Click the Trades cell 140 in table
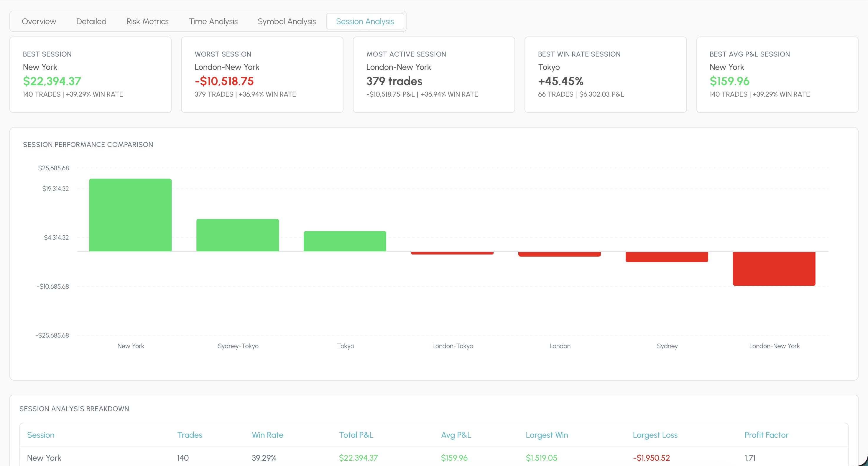Screen dimensions: 868x466 183,457
